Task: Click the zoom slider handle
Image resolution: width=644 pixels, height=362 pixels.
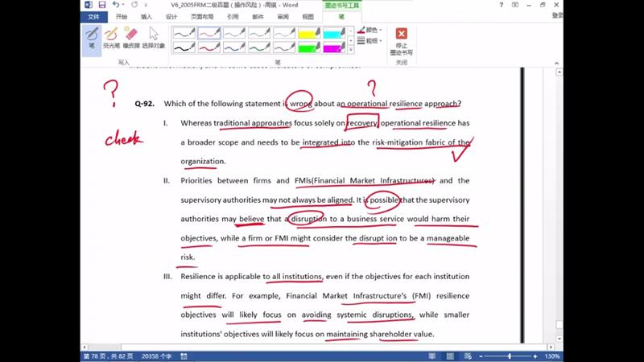Action: tap(510, 356)
